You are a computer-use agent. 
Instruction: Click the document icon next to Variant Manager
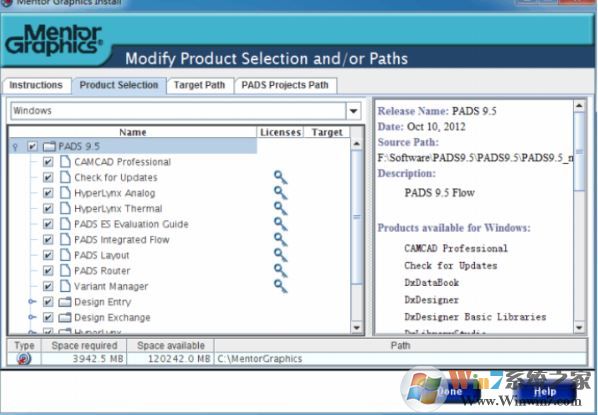(65, 286)
